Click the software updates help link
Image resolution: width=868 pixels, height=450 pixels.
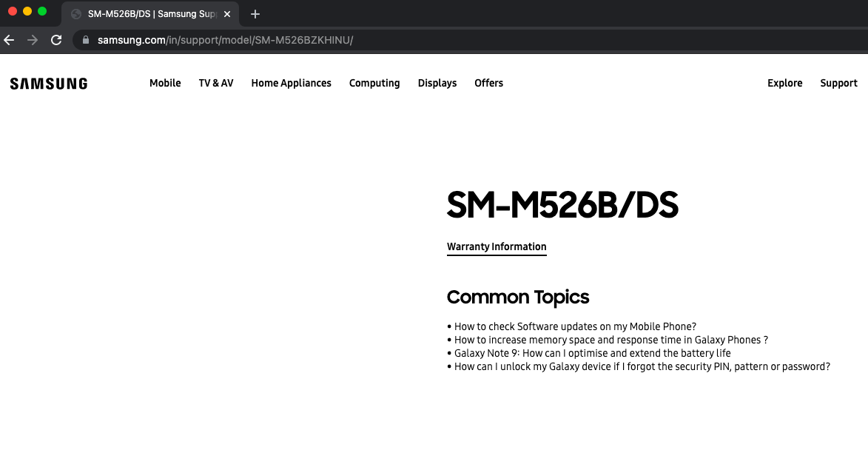pos(574,326)
